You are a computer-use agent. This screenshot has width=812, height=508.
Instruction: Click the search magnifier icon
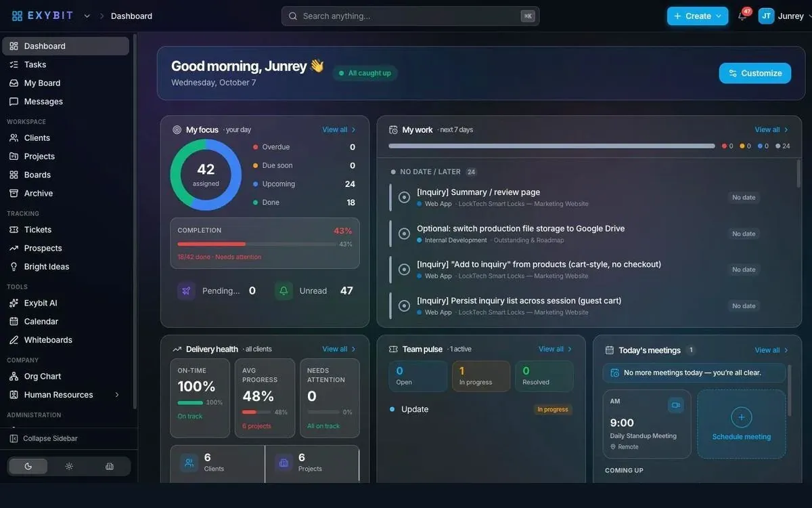click(293, 16)
